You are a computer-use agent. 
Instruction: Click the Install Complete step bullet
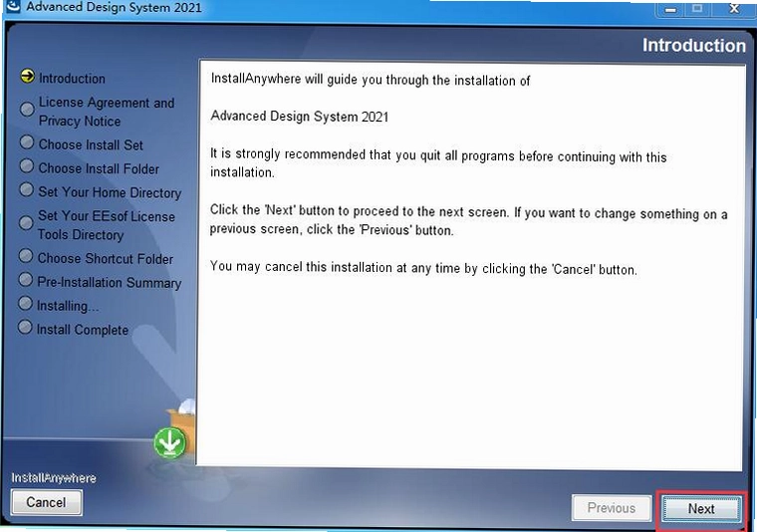[x=25, y=327]
